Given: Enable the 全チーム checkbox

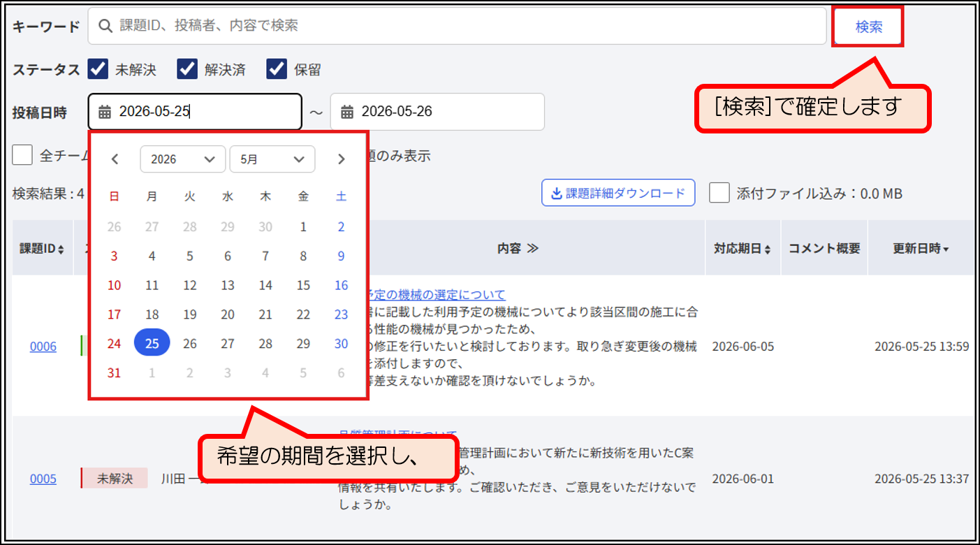Looking at the screenshot, I should click(x=22, y=155).
